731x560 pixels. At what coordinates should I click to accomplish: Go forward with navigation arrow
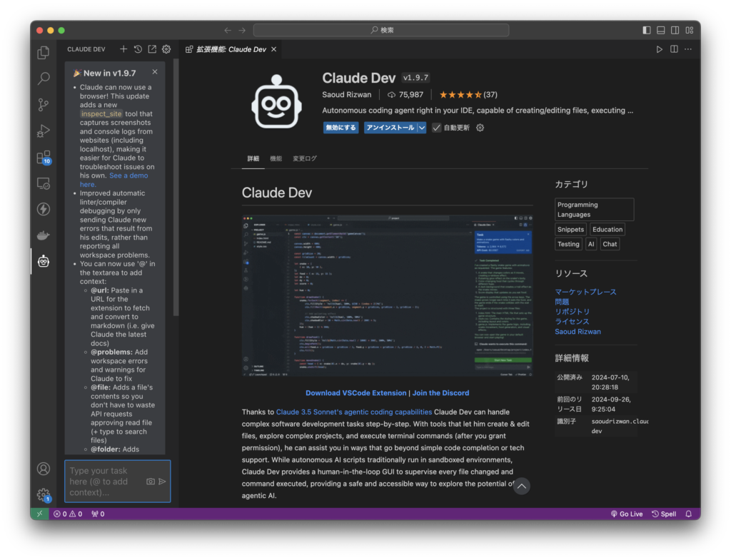[x=242, y=30]
